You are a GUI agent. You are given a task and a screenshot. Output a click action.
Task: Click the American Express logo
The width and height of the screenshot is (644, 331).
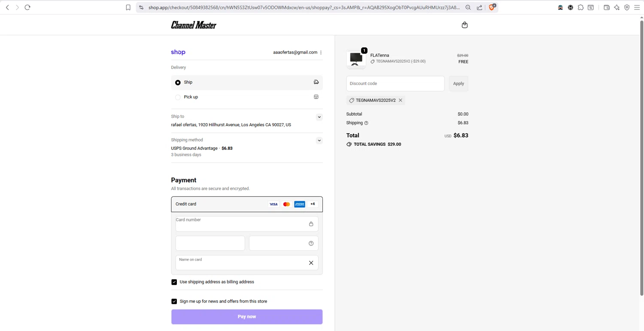300,204
